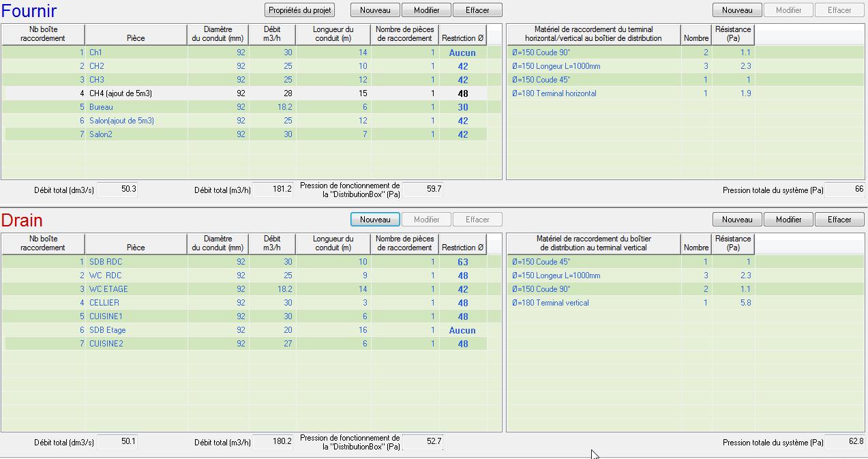Click Aucun restriction for Ch1
Screen dimensions: 868x459
point(462,53)
